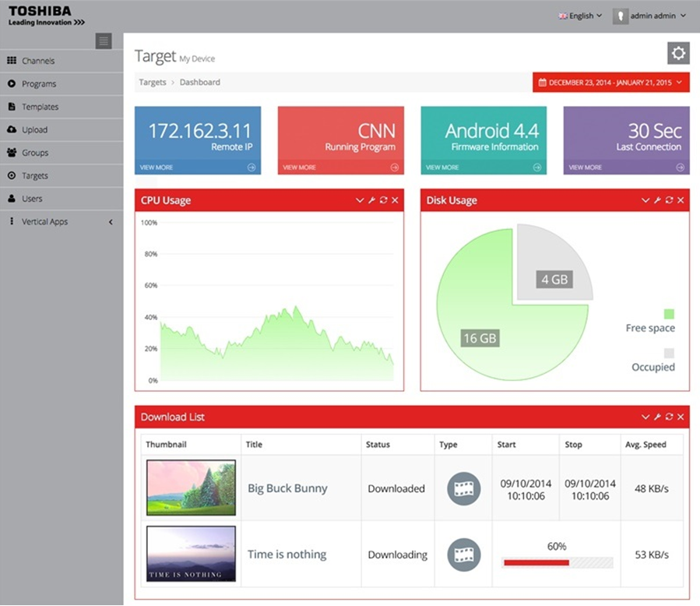Open the English language dropdown
The image size is (700, 606).
pos(580,16)
